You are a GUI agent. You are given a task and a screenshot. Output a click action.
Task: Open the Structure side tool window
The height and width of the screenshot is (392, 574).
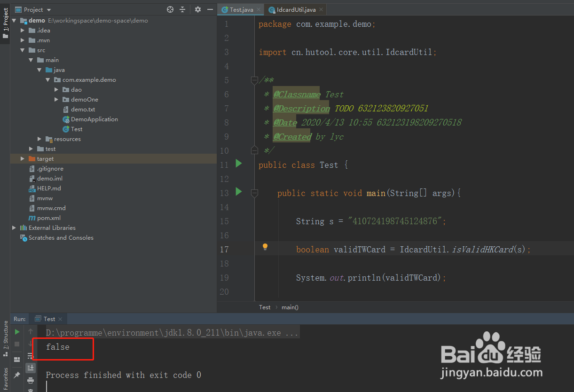[5, 337]
